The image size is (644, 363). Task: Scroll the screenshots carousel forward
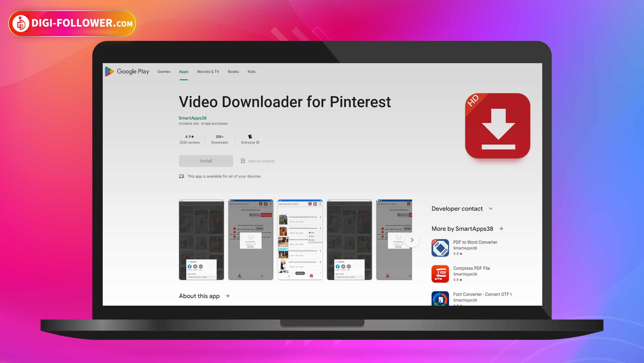click(x=411, y=240)
